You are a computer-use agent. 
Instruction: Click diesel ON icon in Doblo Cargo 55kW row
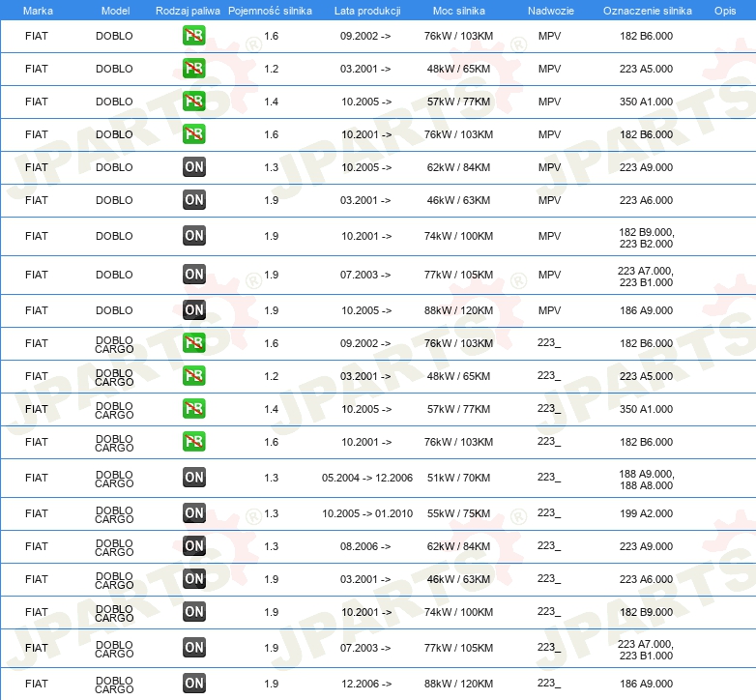point(193,513)
